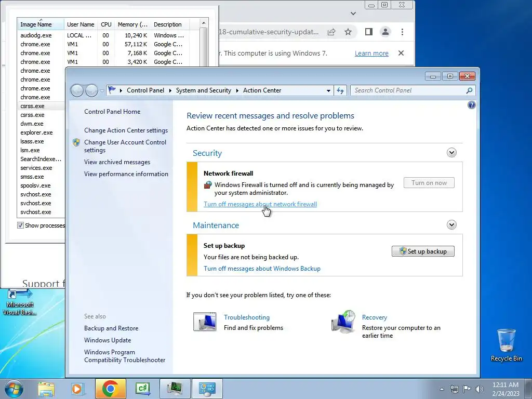
Task: Switch to Task Manager taskbar icon
Action: tap(175, 389)
